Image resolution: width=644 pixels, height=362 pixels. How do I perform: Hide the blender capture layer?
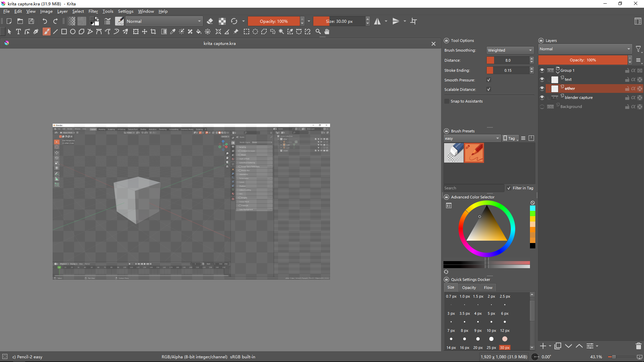(542, 98)
